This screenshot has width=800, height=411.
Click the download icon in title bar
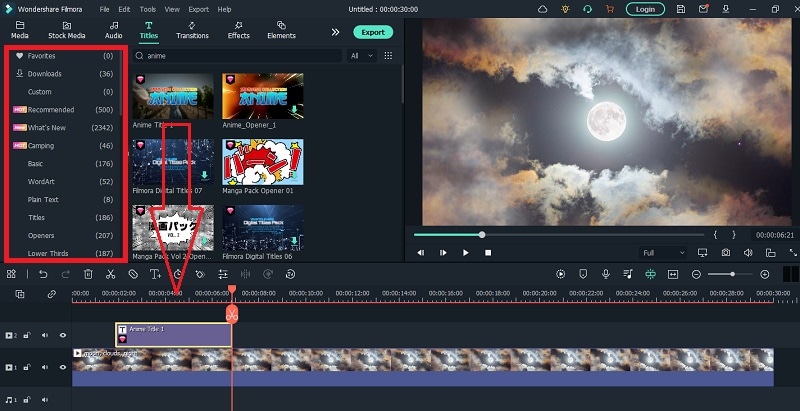pyautogui.click(x=726, y=9)
